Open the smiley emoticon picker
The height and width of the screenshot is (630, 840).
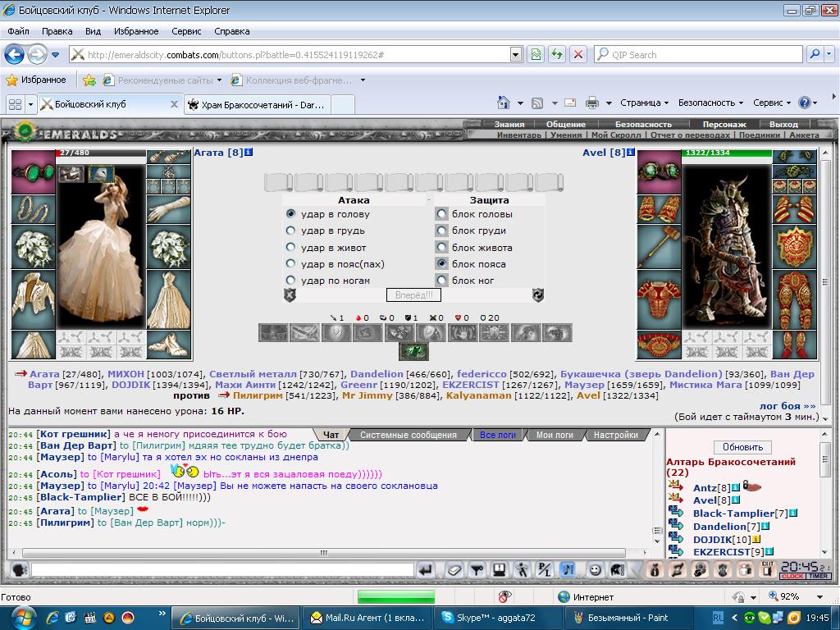[x=595, y=569]
